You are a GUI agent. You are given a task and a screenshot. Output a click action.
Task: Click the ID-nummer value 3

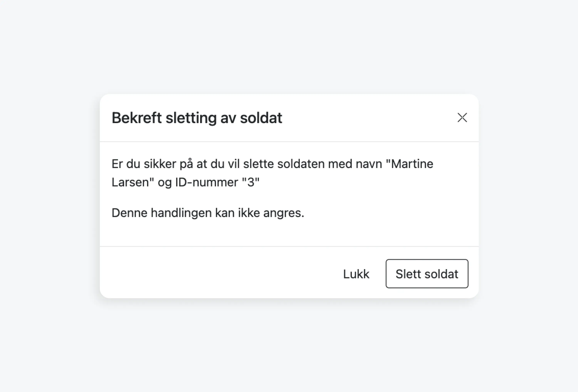pos(251,182)
